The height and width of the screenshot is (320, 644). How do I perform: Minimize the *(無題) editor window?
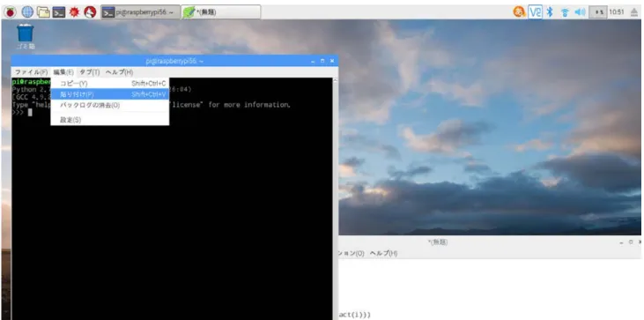point(621,242)
